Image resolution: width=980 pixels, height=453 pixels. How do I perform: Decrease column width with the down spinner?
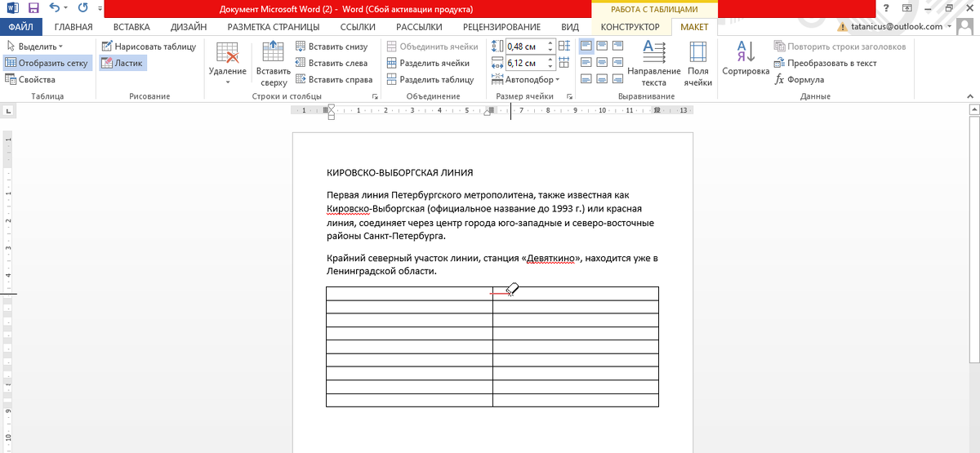[x=551, y=66]
